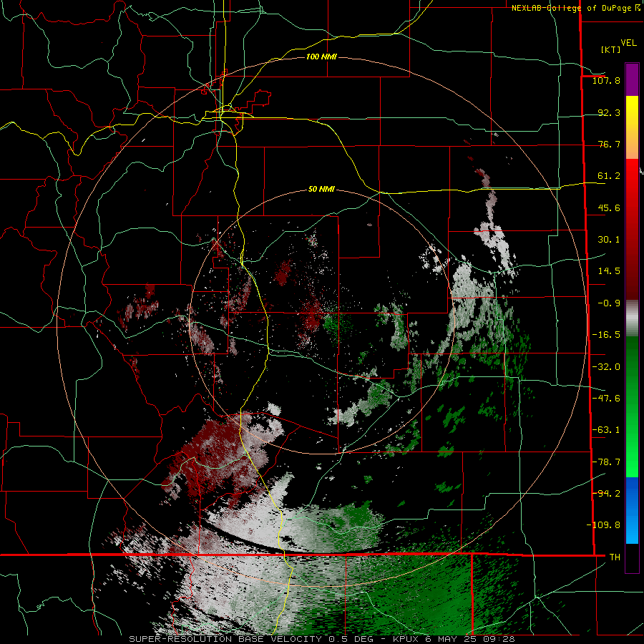This screenshot has width=644, height=644.
Task: Click the gray near-zero segment of the color bar
Action: [x=632, y=318]
